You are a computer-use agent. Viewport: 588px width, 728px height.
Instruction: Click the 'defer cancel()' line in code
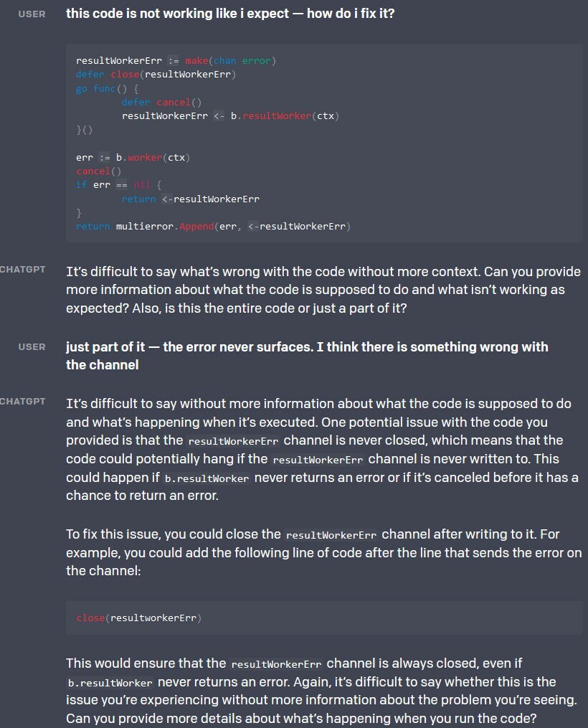click(x=161, y=102)
